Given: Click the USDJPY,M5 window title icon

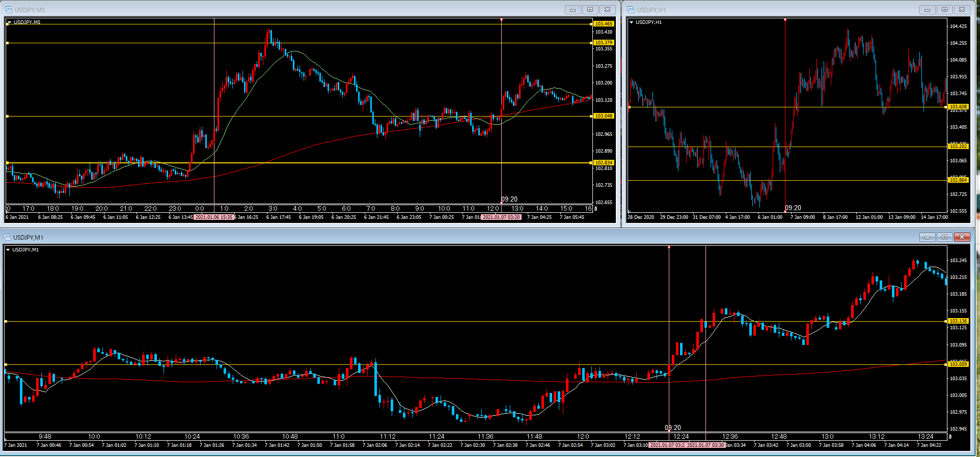Looking at the screenshot, I should point(9,10).
